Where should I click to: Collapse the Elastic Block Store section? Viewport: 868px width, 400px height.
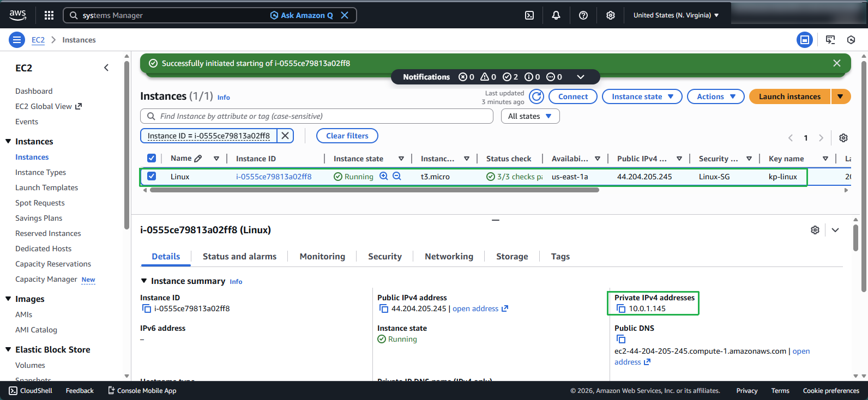point(8,349)
